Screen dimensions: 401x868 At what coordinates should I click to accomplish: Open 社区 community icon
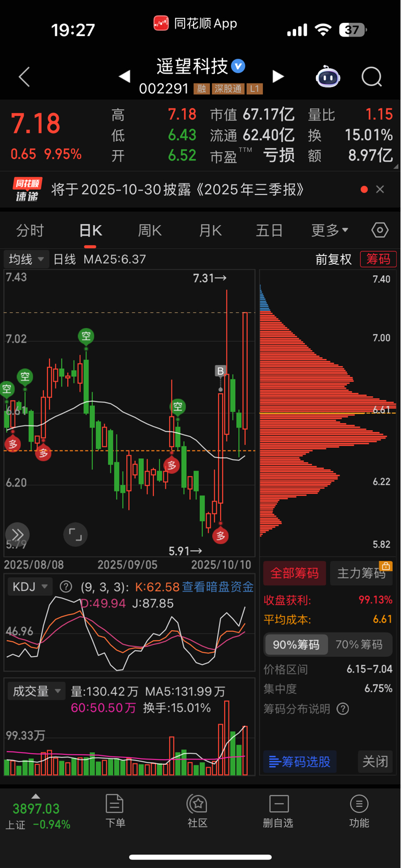pos(198,811)
